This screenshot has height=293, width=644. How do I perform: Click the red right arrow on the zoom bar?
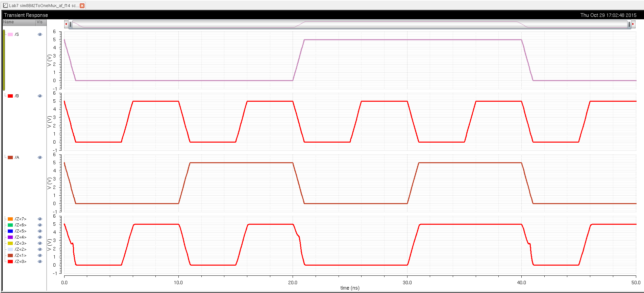[x=633, y=24]
